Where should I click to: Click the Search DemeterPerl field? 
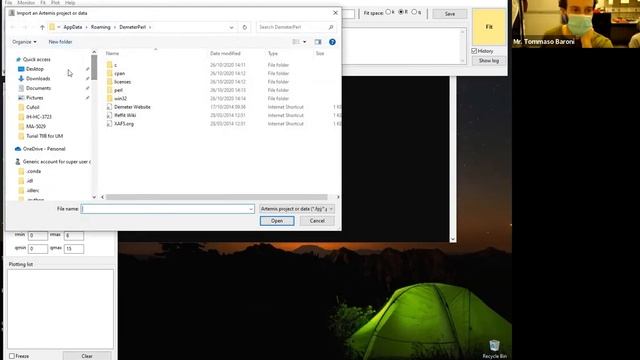point(296,27)
